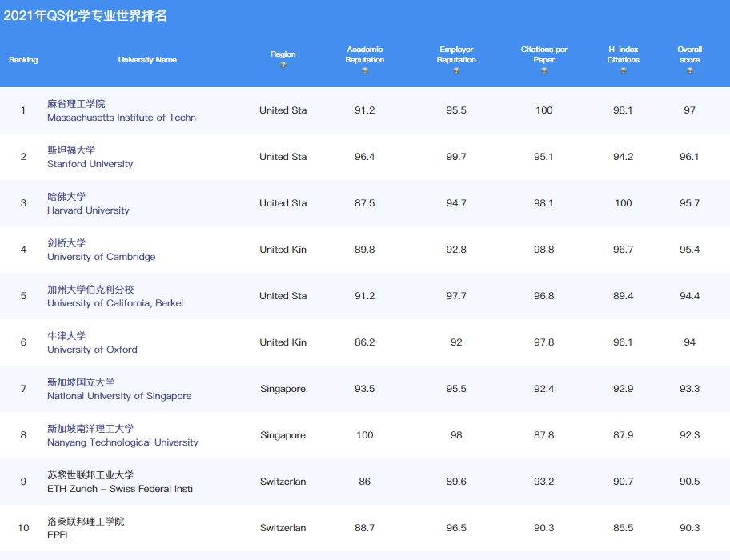Click the Region column header label

[x=283, y=54]
